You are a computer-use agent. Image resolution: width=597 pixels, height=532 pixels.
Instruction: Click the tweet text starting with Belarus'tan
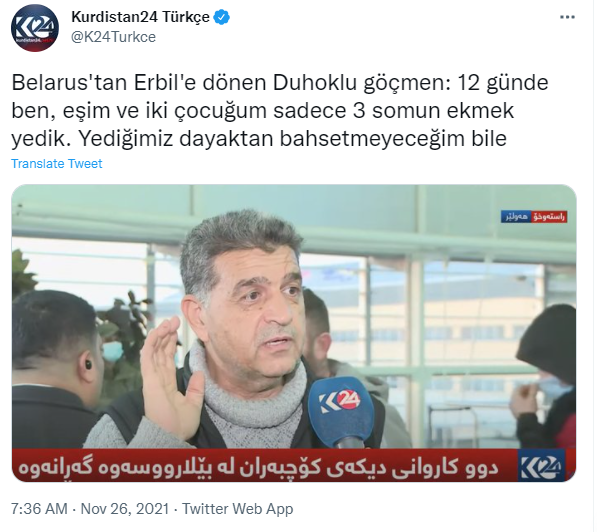tap(280, 110)
